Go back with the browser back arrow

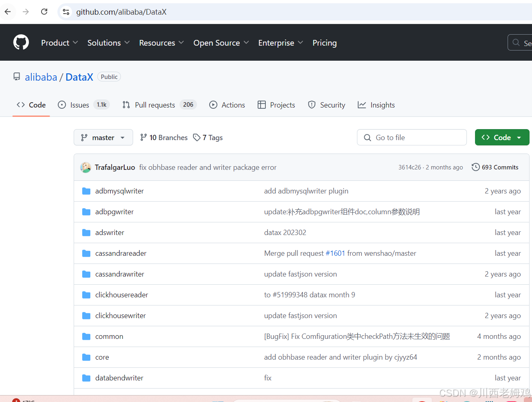[x=8, y=12]
